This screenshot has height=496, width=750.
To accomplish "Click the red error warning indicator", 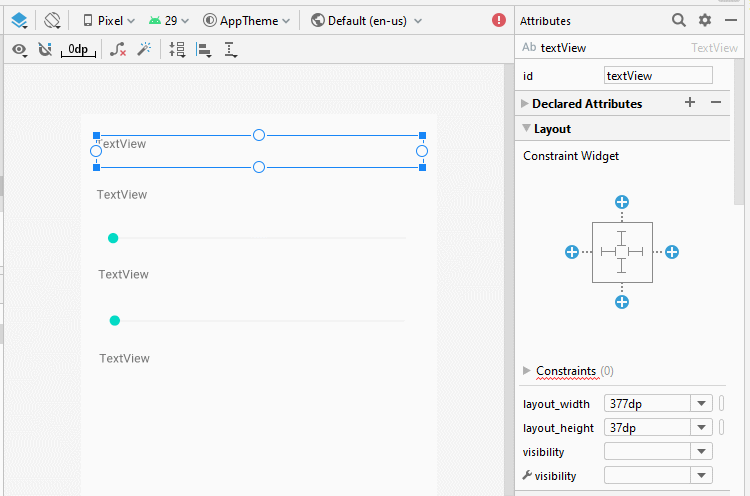I will (498, 20).
